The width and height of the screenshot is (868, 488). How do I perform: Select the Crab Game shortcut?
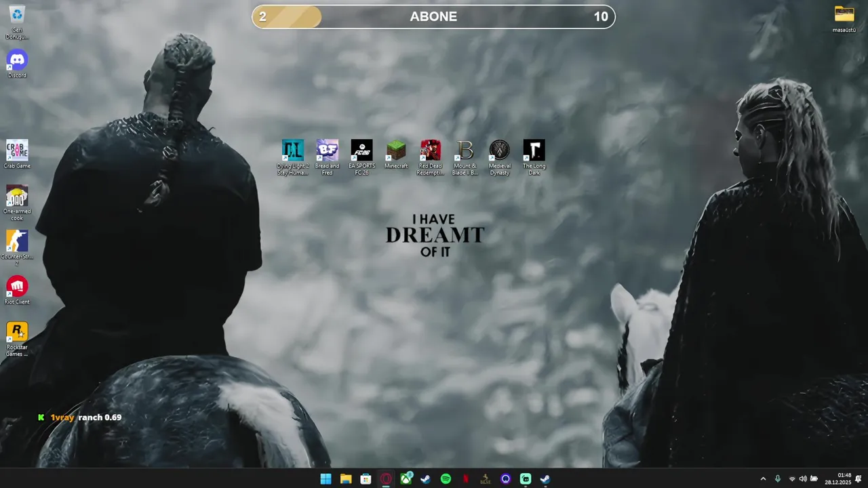point(17,155)
